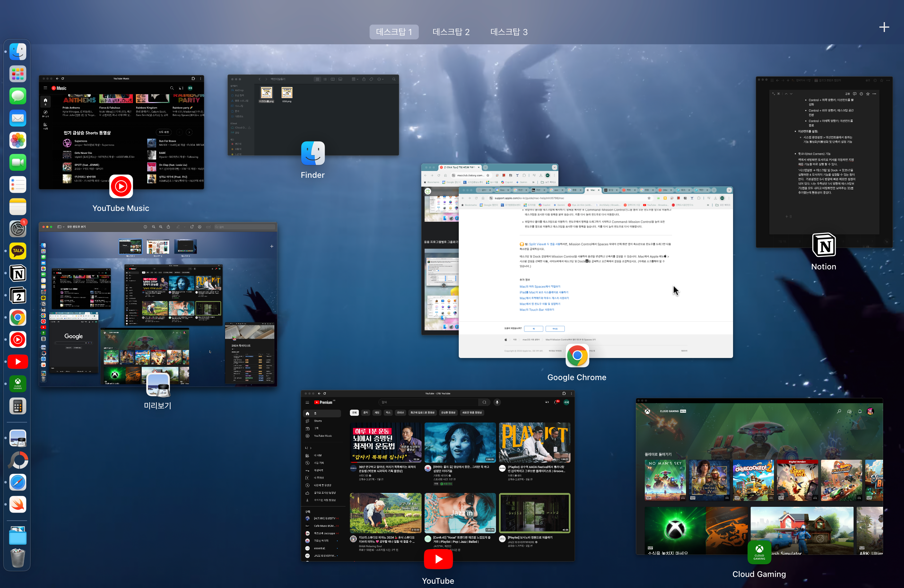Launch Safari from the Dock

(18, 483)
